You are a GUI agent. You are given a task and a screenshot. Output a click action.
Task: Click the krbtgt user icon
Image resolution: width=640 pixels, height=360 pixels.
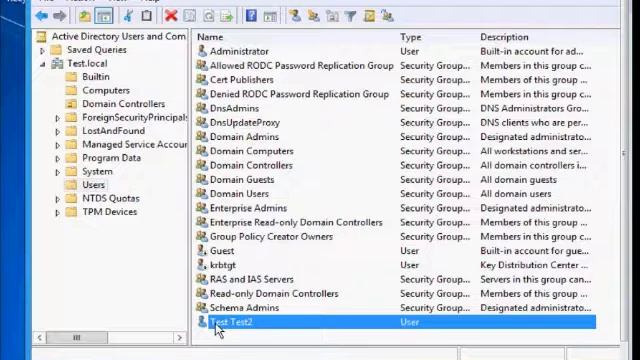point(202,264)
